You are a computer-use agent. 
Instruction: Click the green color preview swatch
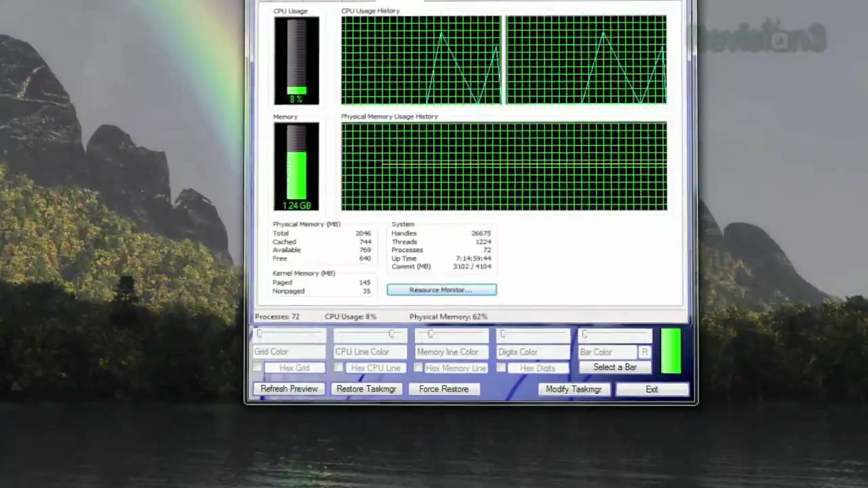tap(671, 351)
